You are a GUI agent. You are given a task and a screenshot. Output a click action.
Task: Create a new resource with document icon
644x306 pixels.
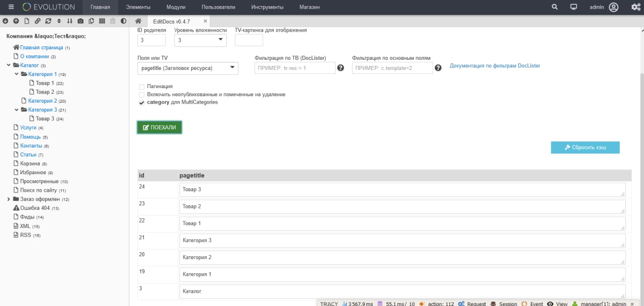click(x=27, y=21)
